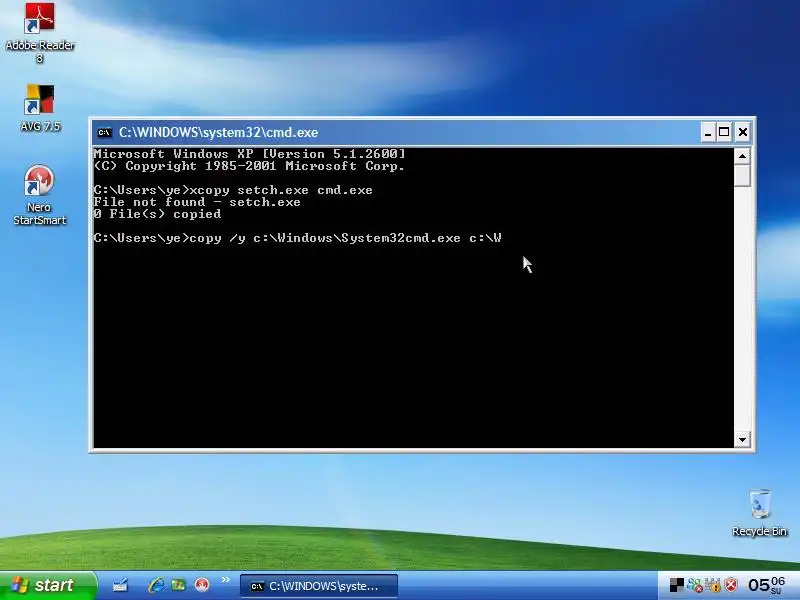Click the scroll up arrow in cmd window
Screen dimensions: 800x600
coord(742,156)
